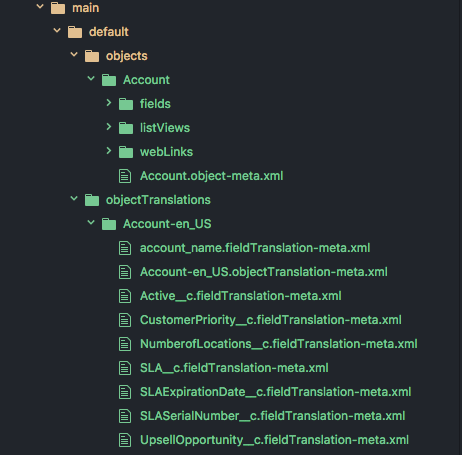Expand the listViews folder chevron
Screen dimensions: 462x455
coord(109,127)
